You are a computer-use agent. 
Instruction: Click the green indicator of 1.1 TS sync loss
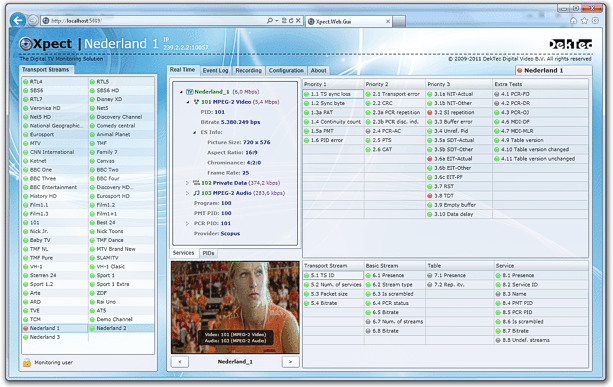pyautogui.click(x=306, y=94)
